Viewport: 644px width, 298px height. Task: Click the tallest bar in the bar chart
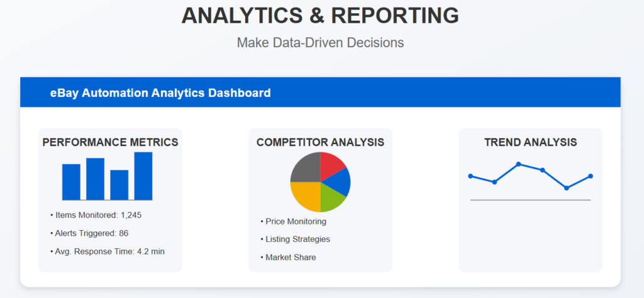[x=143, y=176]
